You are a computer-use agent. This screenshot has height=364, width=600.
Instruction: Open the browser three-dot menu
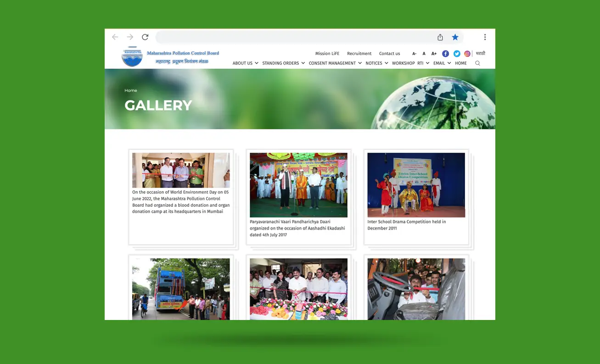[485, 37]
